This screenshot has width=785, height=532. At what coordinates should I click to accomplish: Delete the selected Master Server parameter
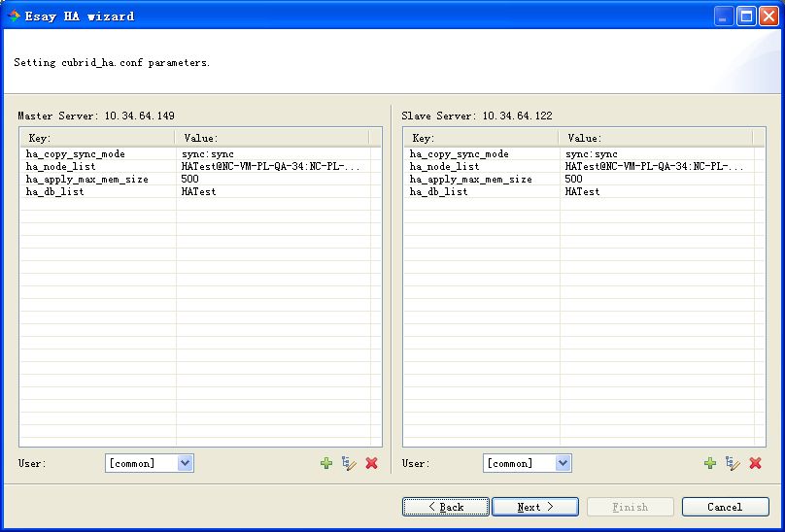372,464
